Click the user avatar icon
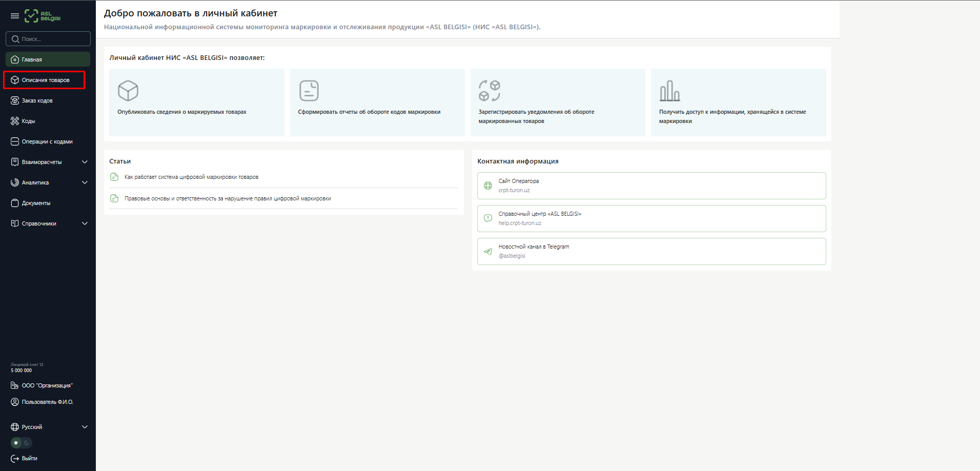Screen dimensions: 980x471 [x=15, y=402]
